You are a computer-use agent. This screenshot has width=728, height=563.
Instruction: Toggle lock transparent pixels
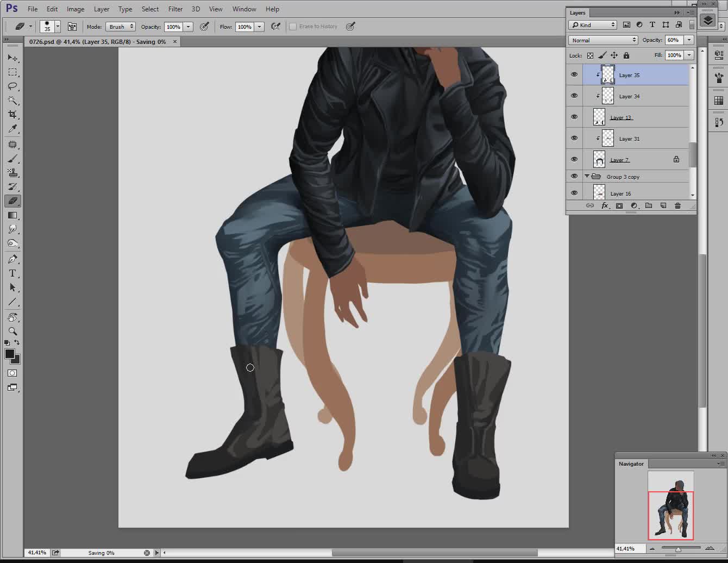point(590,55)
